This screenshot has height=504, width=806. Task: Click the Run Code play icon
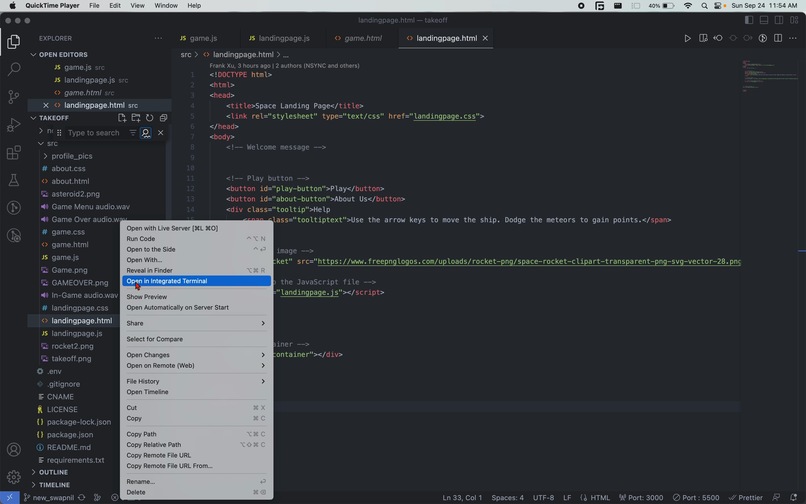(x=687, y=38)
